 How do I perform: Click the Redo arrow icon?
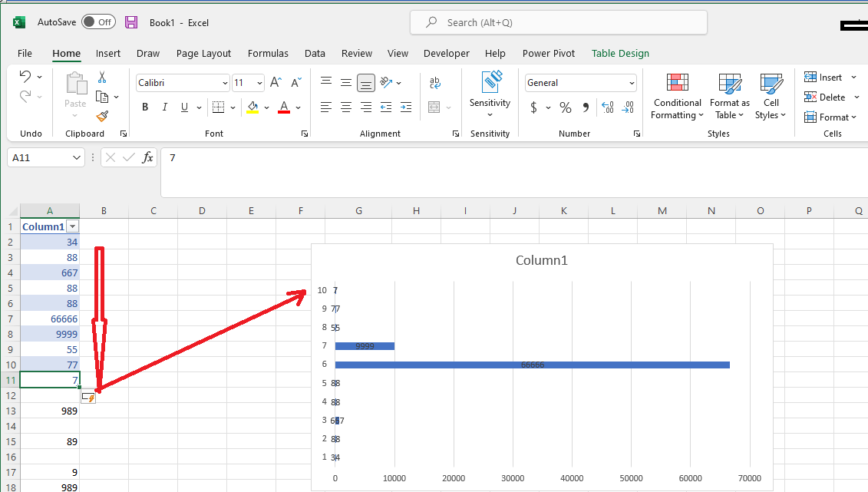[x=25, y=96]
